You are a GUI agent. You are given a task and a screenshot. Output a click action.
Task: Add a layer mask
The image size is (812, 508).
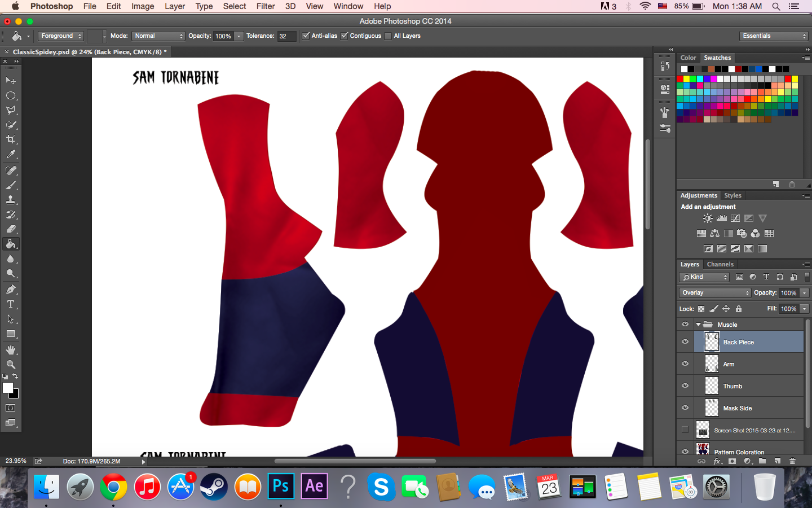(x=732, y=461)
